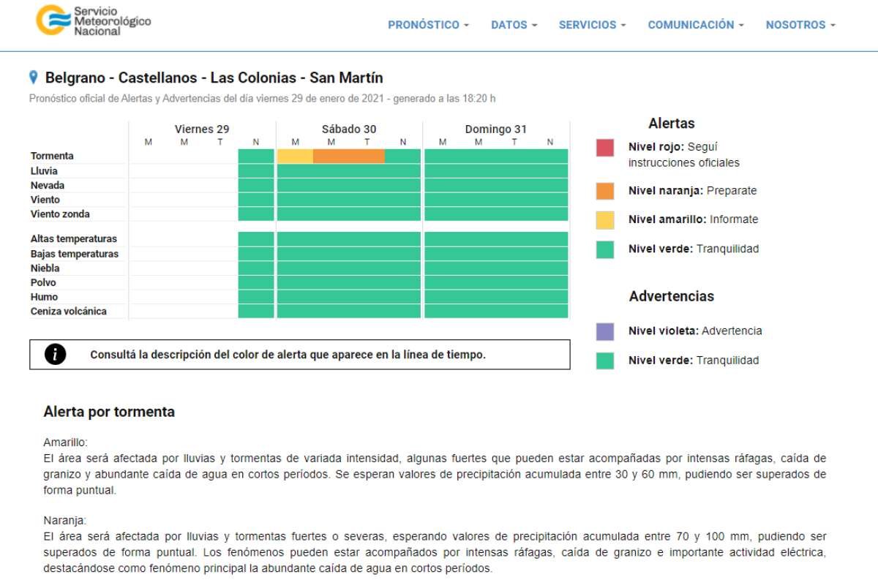Click the violet Advertencia legend swatch
Image resolution: width=878 pixels, height=588 pixels.
605,331
